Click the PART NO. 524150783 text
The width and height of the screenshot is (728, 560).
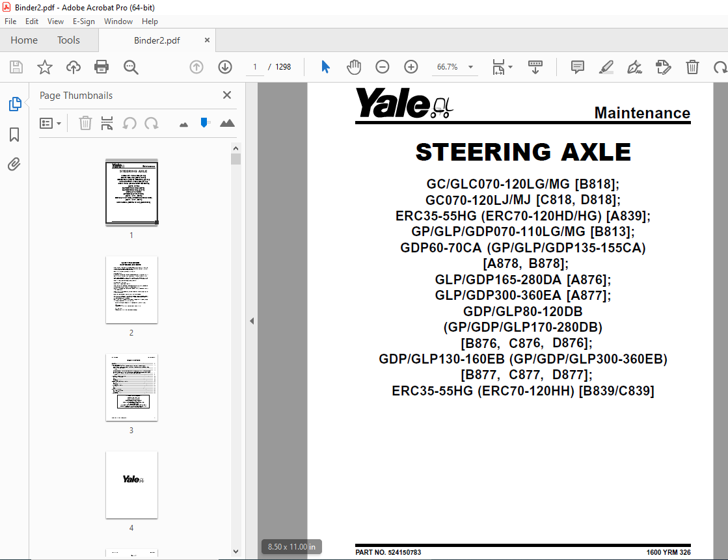[x=388, y=553]
